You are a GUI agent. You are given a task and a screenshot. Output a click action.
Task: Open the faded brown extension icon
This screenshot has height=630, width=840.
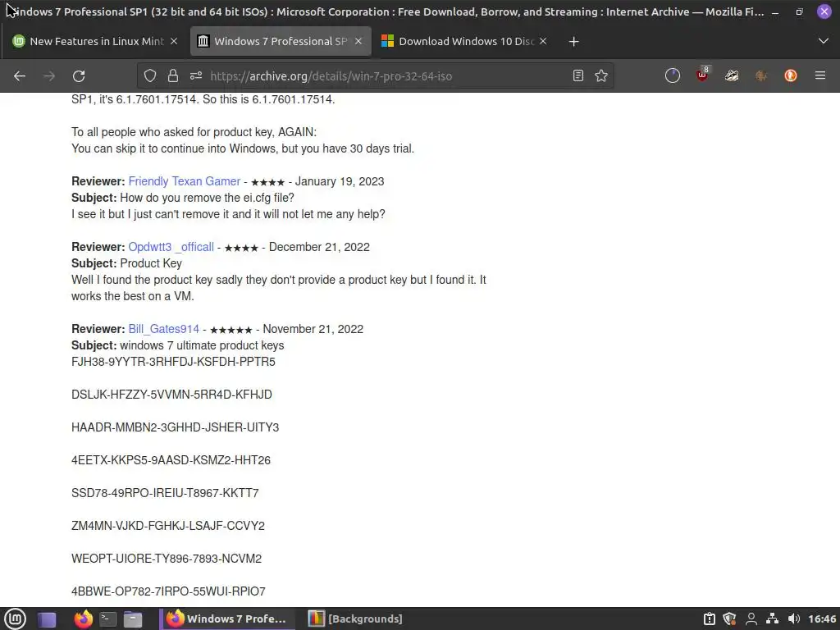760,76
